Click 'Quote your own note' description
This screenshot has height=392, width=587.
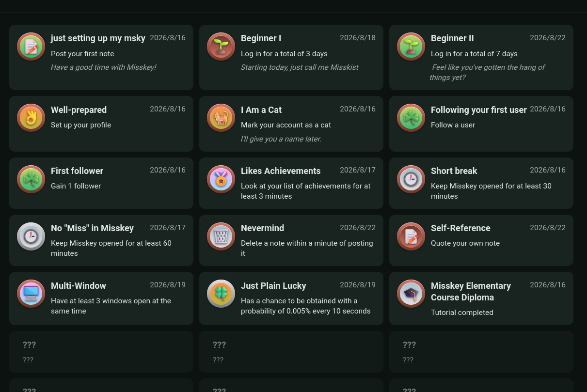(x=465, y=243)
